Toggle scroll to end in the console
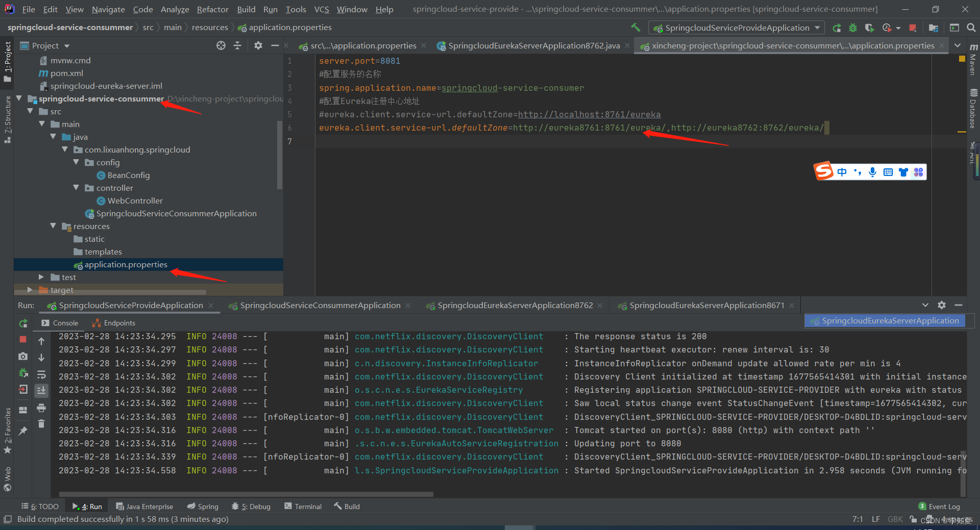The width and height of the screenshot is (980, 530). pyautogui.click(x=41, y=391)
